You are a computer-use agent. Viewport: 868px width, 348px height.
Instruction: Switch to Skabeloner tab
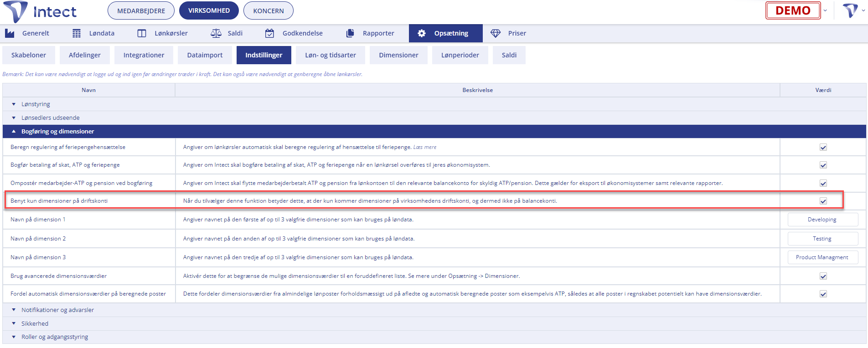[x=29, y=55]
